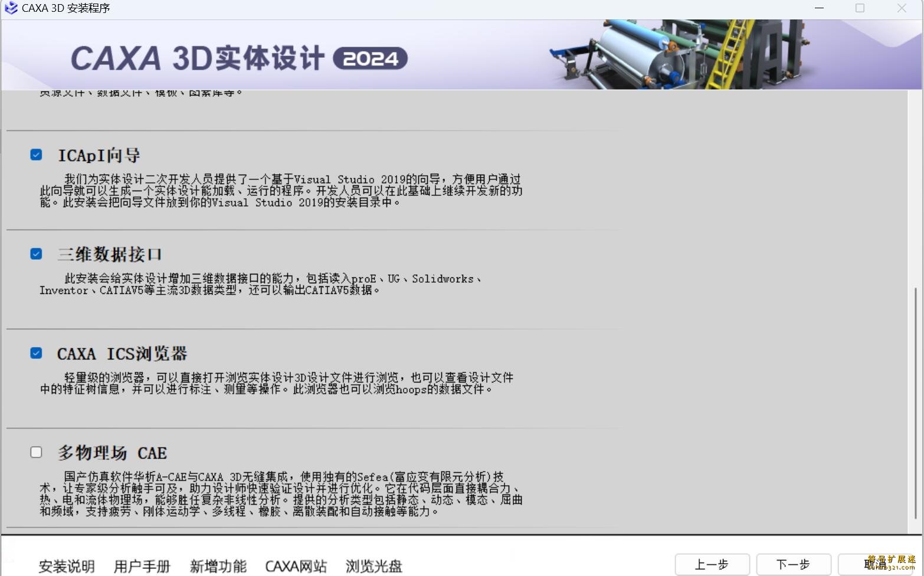924x576 pixels.
Task: Uncheck the ICApI向导 component checkbox
Action: pyautogui.click(x=36, y=154)
